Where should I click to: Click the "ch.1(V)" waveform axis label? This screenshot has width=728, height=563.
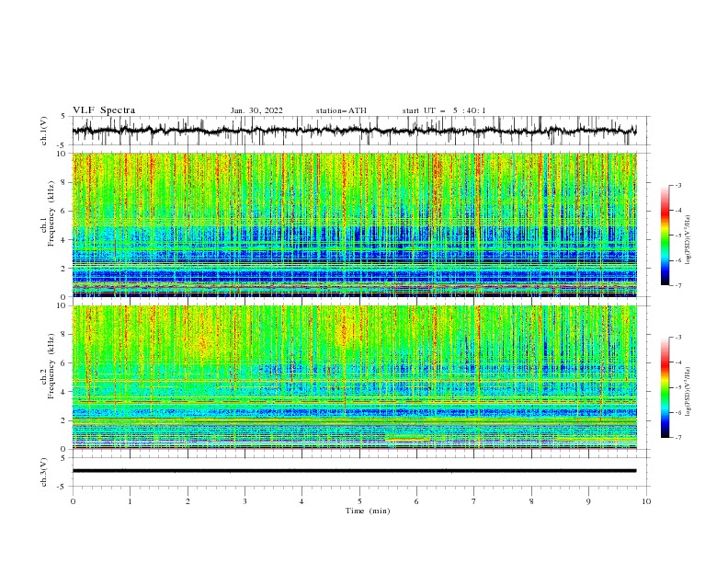coord(44,131)
